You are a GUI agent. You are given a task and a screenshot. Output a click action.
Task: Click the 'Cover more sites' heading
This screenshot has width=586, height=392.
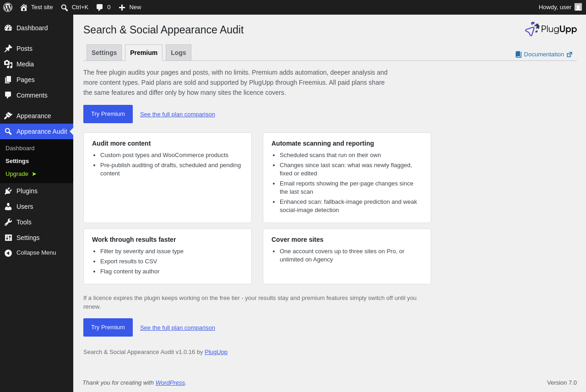(298, 240)
